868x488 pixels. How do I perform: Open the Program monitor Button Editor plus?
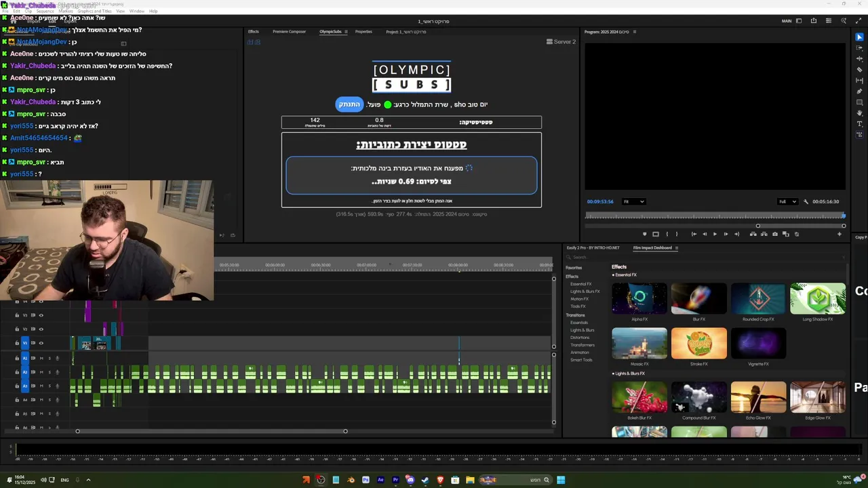[x=840, y=234]
